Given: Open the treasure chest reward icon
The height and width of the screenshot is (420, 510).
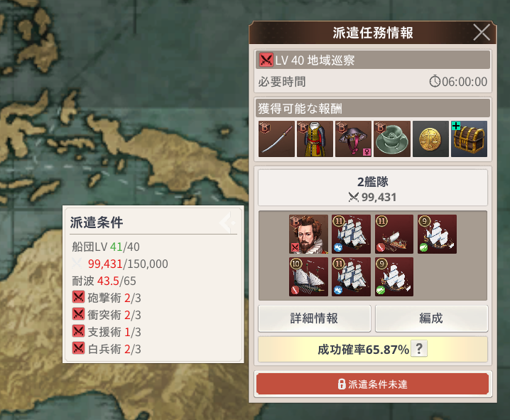Looking at the screenshot, I should 469,139.
